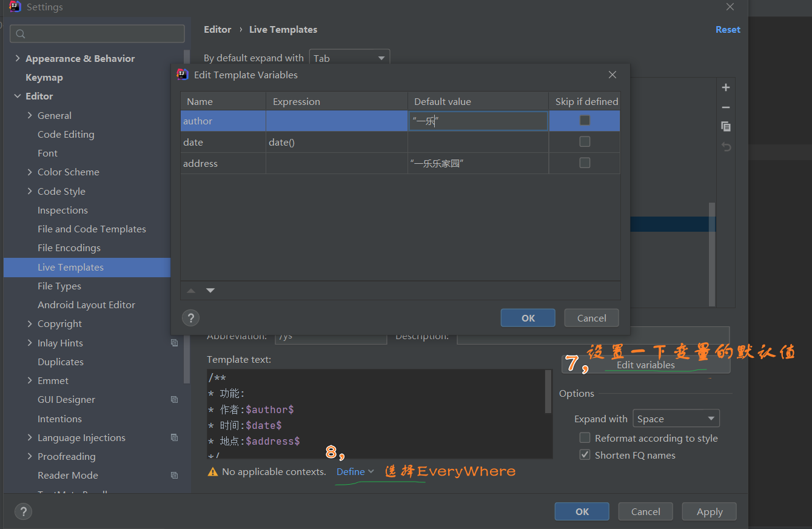Click the date() expression cell

pos(337,142)
